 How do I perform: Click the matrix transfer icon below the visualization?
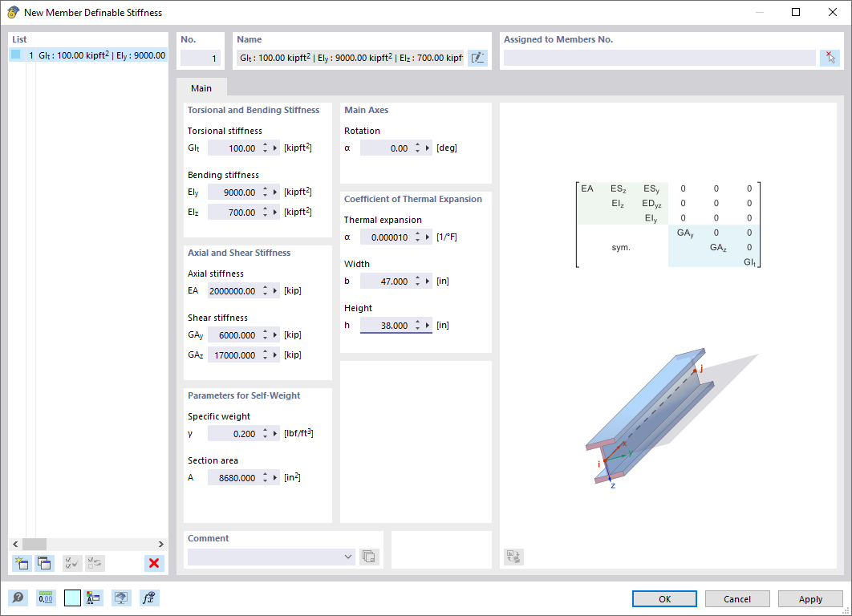point(513,556)
